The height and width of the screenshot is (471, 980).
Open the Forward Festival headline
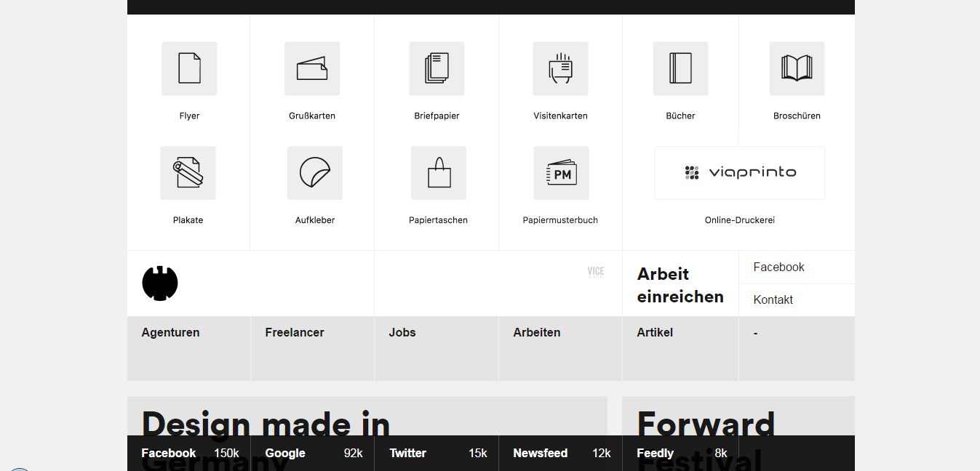[x=706, y=440]
